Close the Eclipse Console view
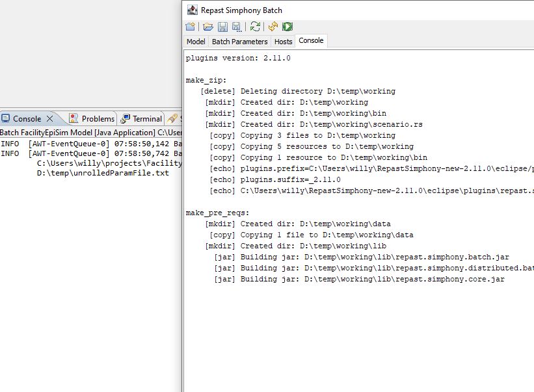This screenshot has height=392, width=534. (49, 119)
